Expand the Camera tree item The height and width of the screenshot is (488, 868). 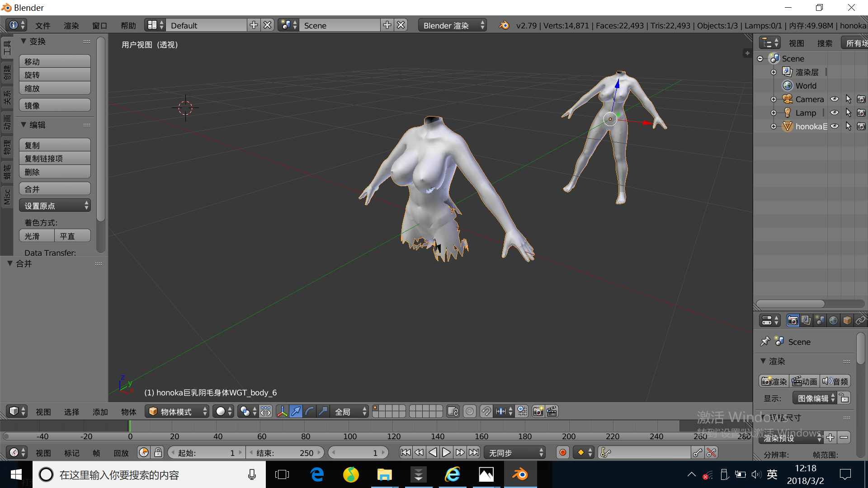[x=774, y=99]
